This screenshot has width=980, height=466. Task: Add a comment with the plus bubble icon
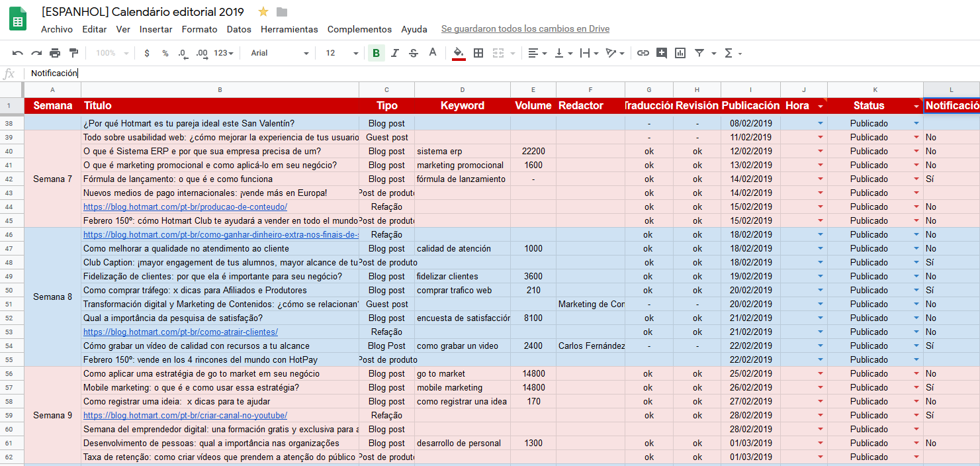coord(662,53)
